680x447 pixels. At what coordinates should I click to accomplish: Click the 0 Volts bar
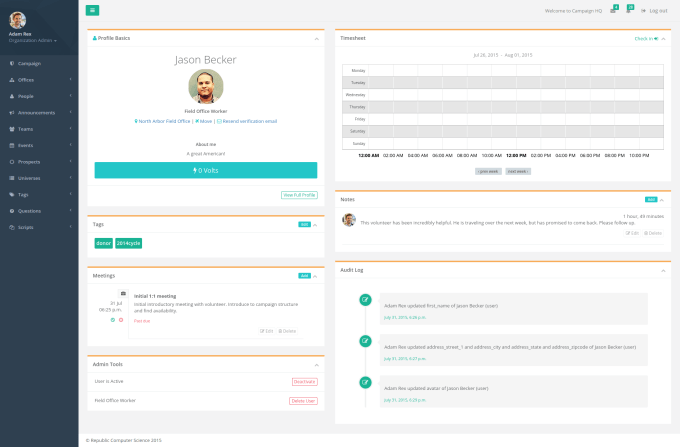(206, 170)
